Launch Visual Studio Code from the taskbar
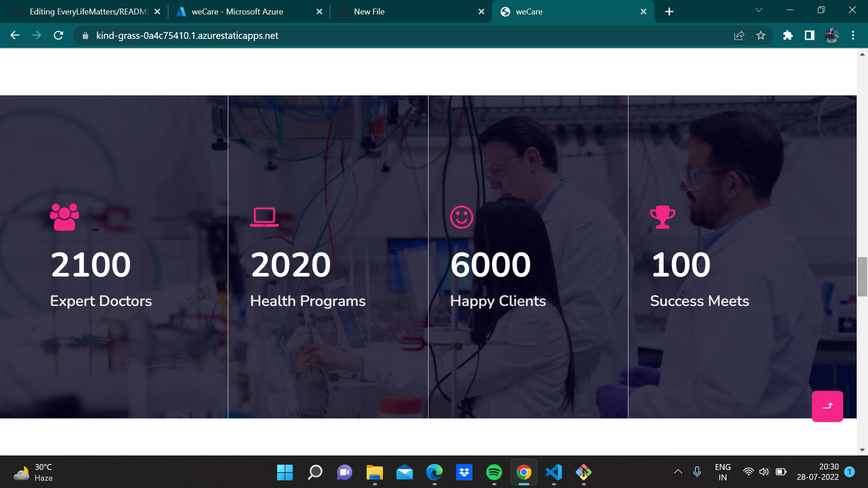 click(x=554, y=472)
